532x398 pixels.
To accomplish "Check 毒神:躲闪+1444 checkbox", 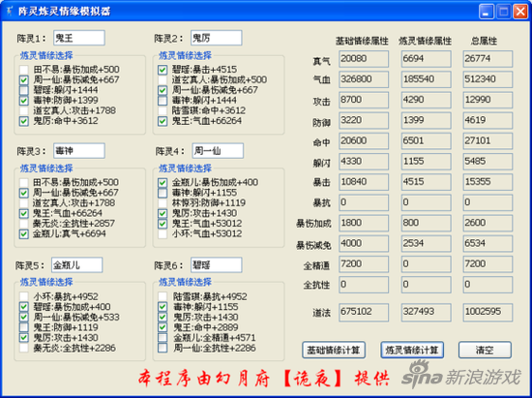I will coord(163,100).
